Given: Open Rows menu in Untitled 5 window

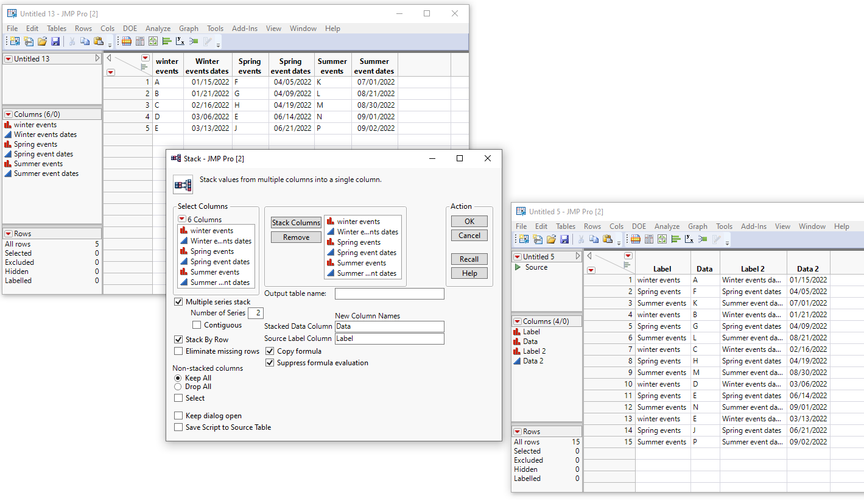Looking at the screenshot, I should (x=592, y=226).
